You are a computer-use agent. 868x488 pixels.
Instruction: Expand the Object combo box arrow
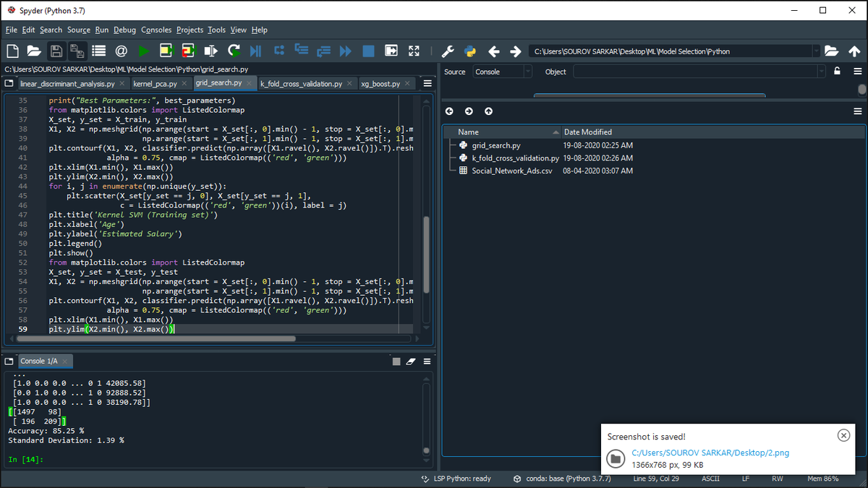click(x=820, y=72)
